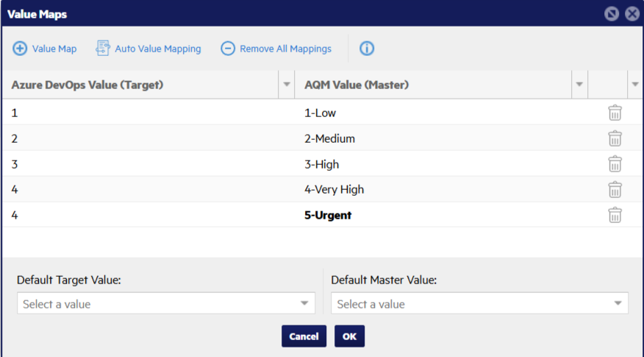Confirm with the OK button
The width and height of the screenshot is (644, 357).
(349, 336)
